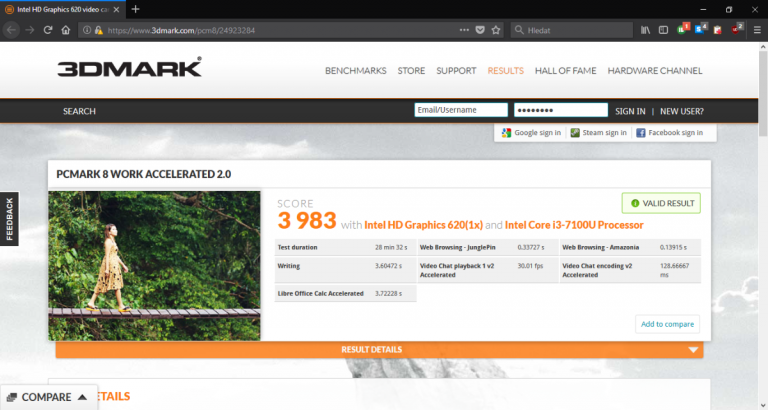This screenshot has height=410, width=768.
Task: Sign in with Google
Action: (530, 133)
